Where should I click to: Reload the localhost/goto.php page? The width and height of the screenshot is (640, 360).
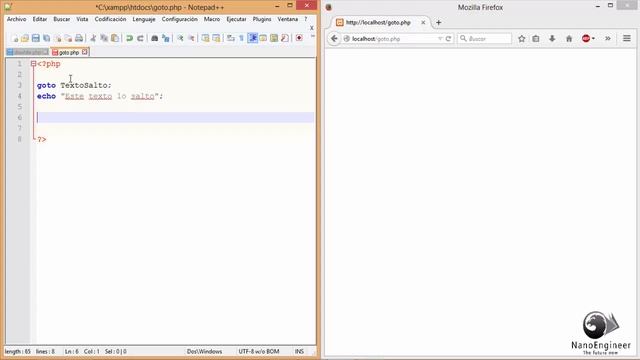tap(448, 39)
